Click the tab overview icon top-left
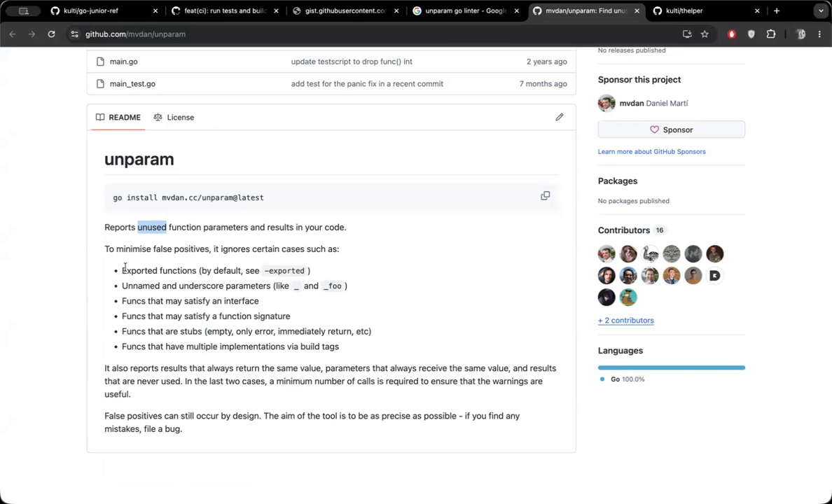832x504 pixels. coord(23,10)
